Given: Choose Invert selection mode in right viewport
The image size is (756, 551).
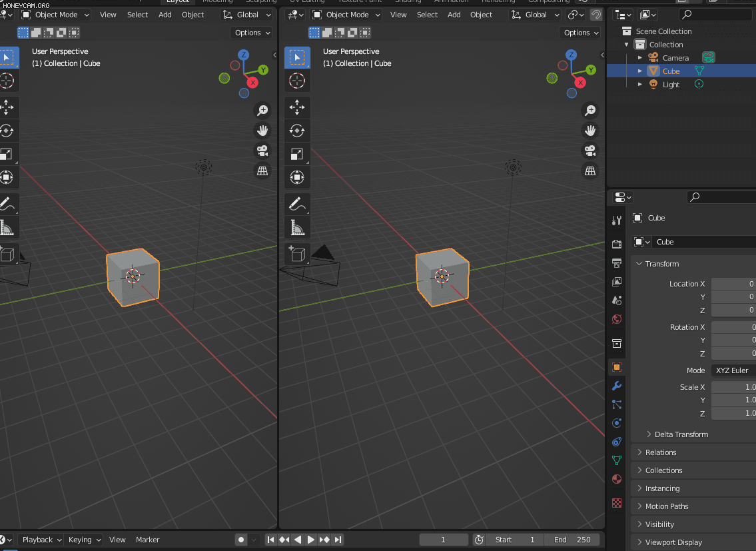Looking at the screenshot, I should pos(352,33).
